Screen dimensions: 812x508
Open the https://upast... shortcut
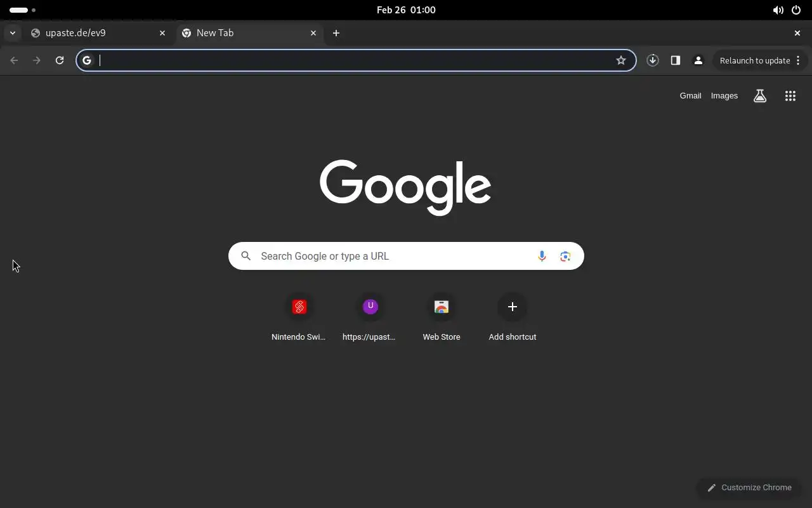[370, 319]
